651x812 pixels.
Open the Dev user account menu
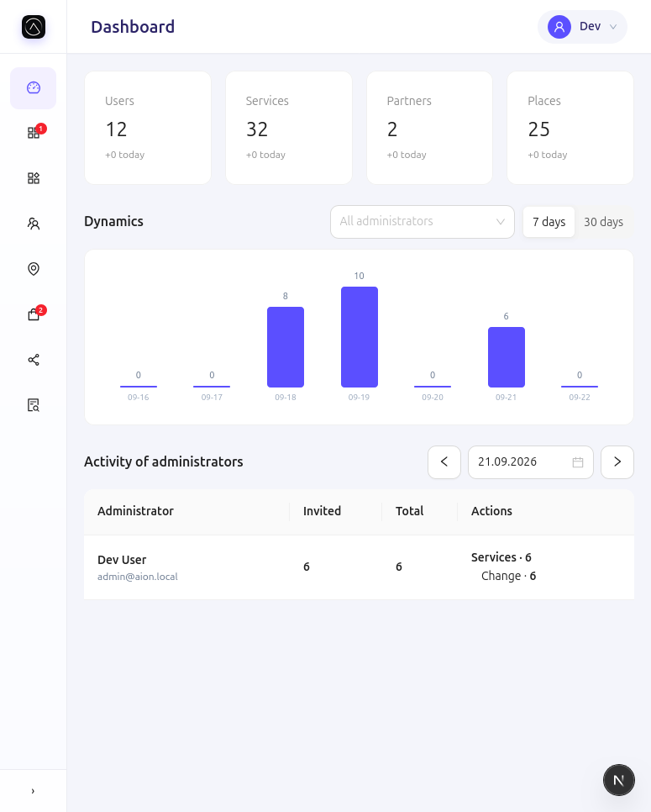tap(582, 27)
